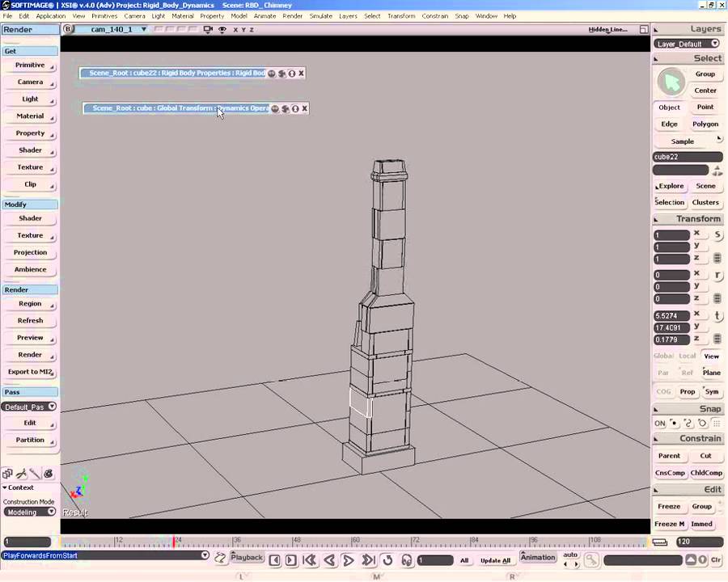Click the Freeze M button

click(669, 524)
